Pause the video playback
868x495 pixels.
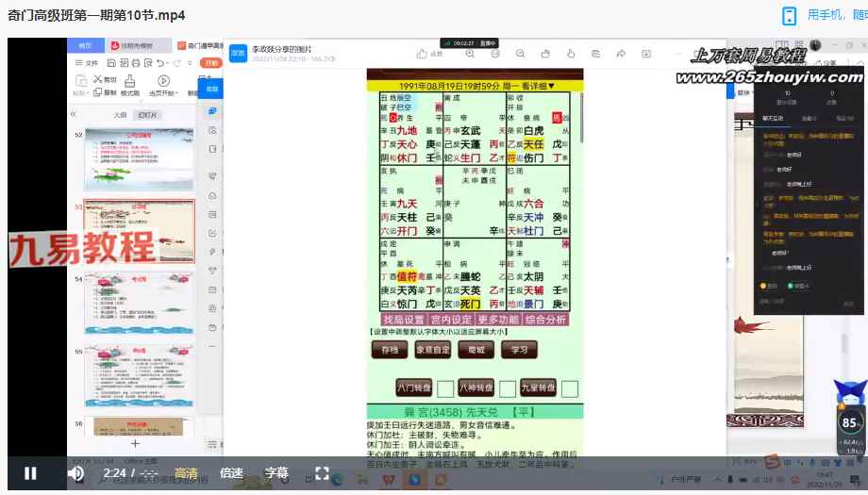pyautogui.click(x=30, y=473)
